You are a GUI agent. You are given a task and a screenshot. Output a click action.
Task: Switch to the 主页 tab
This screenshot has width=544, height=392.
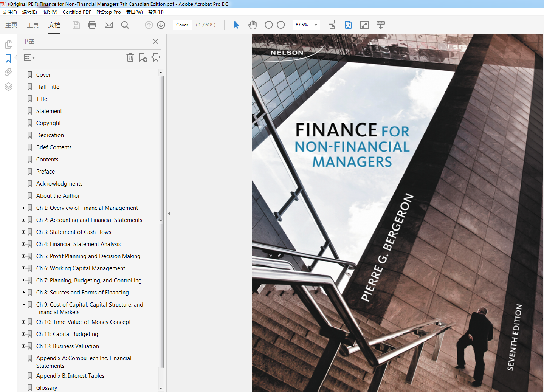tap(11, 25)
